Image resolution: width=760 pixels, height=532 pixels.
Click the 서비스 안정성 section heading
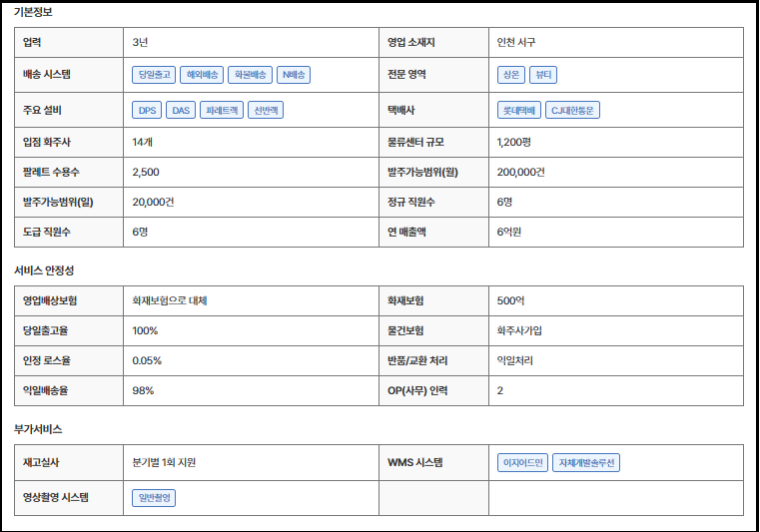click(x=44, y=270)
